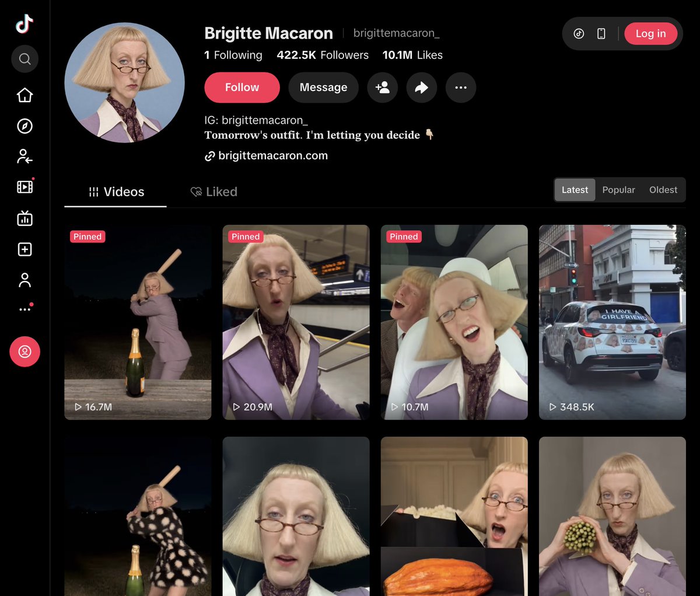
Task: Click the Brigitte Macaron display name
Action: pos(268,33)
